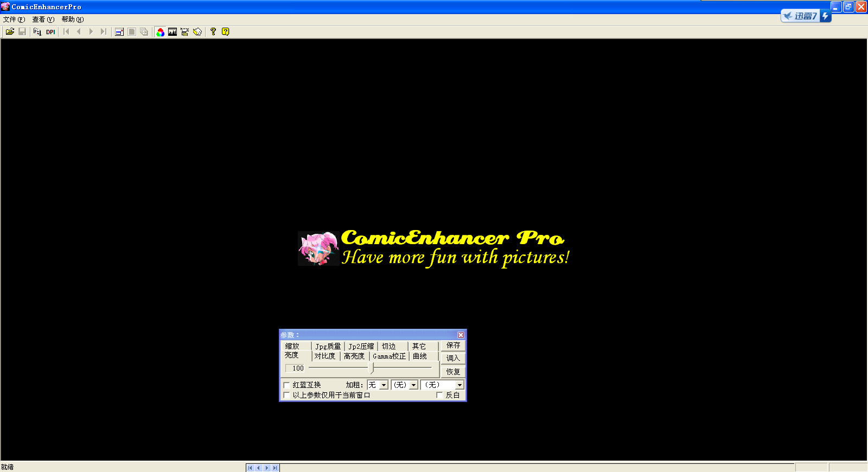Click the ComicEnhancer Pro mascot logo image
The image size is (868, 472).
318,248
